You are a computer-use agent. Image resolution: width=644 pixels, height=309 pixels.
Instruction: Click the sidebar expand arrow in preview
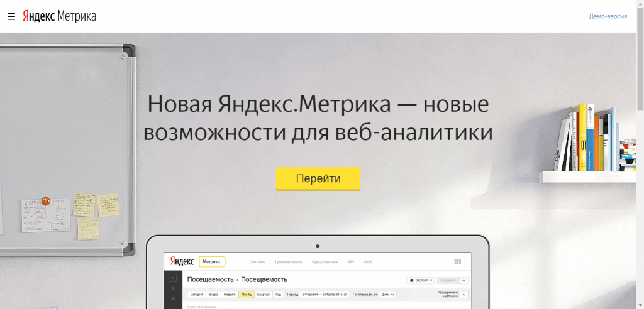pos(173,278)
